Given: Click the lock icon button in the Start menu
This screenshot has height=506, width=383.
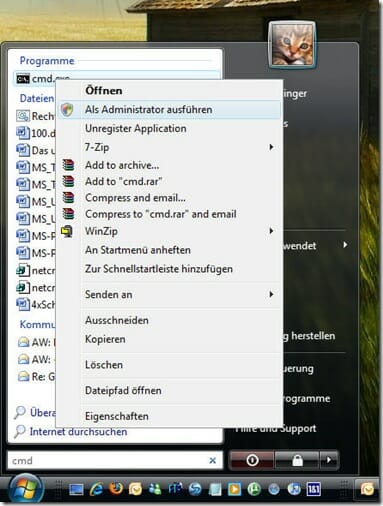Looking at the screenshot, I should tap(297, 460).
